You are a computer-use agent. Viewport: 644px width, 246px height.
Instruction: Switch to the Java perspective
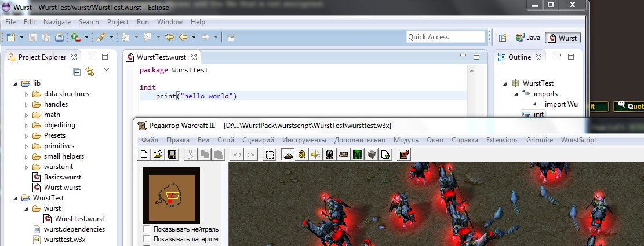(528, 38)
